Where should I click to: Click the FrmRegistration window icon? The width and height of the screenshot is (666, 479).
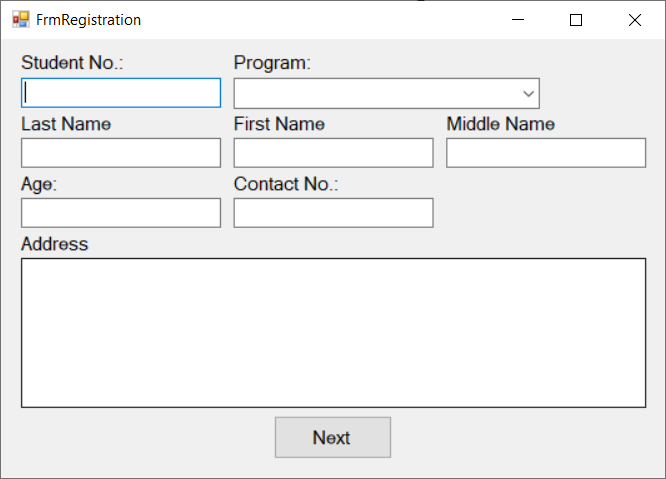coord(21,20)
